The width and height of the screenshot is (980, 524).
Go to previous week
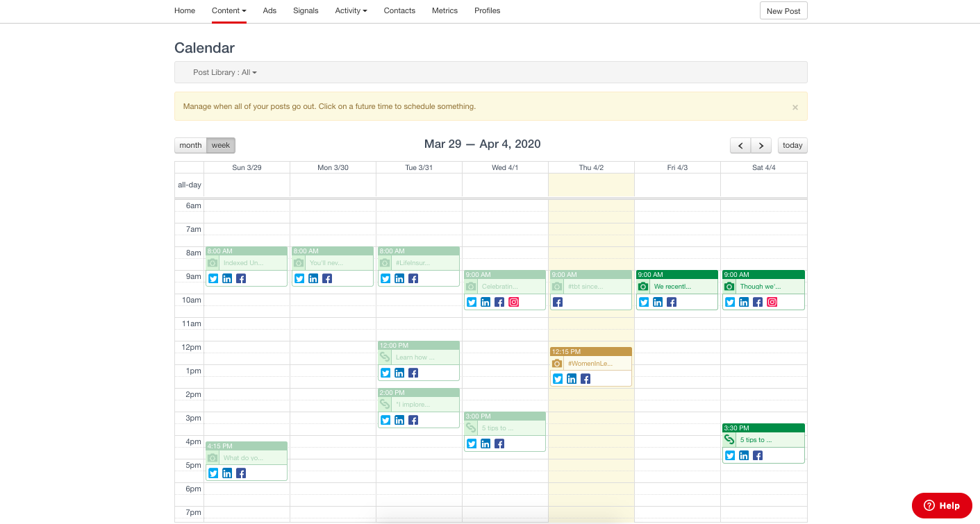click(x=740, y=145)
